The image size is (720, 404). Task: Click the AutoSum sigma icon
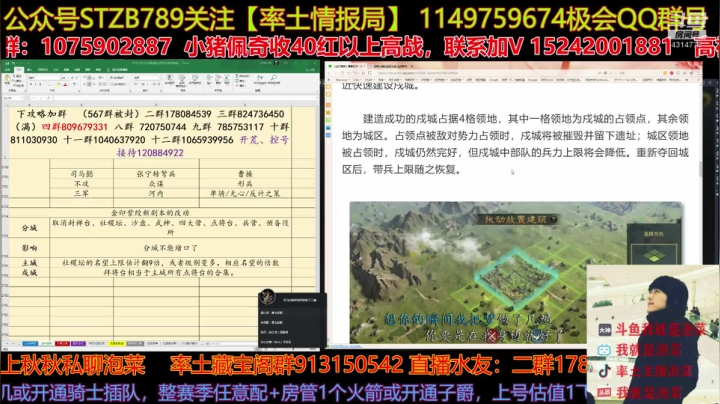[237, 76]
